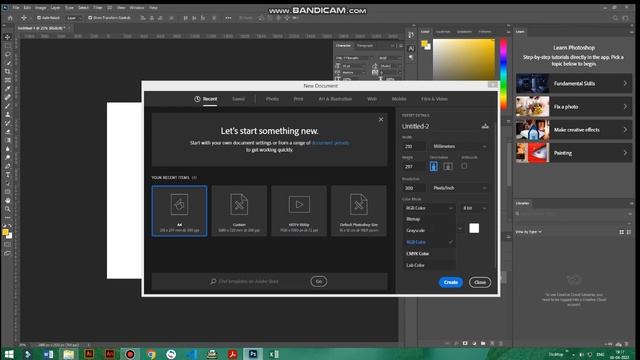Open Windows Start menu
This screenshot has width=640, height=360.
coord(9,354)
